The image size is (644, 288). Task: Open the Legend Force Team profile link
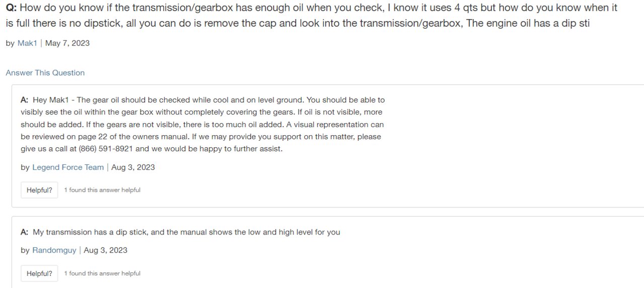click(68, 167)
